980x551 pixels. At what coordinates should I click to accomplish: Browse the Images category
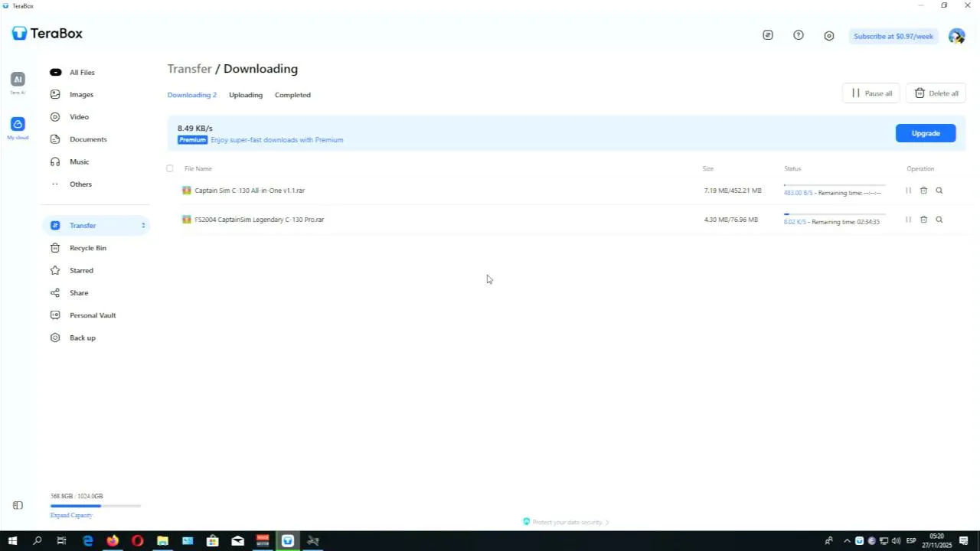(x=81, y=95)
